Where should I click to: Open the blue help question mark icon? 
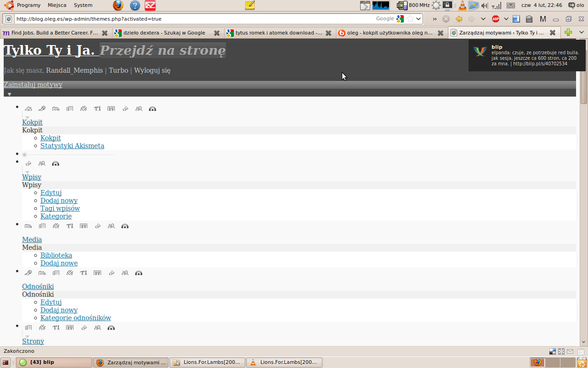point(135,6)
